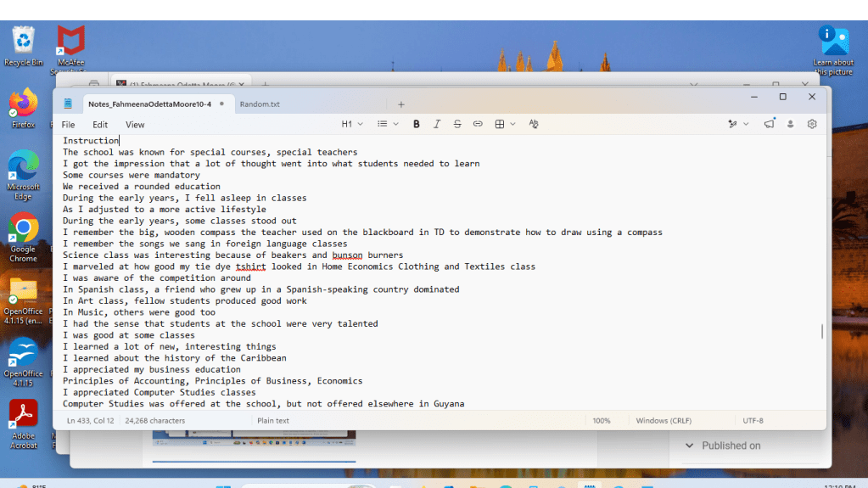Click line "As I adjusted to a more active lifestyle"
Screen dimensions: 868x488
coord(165,210)
